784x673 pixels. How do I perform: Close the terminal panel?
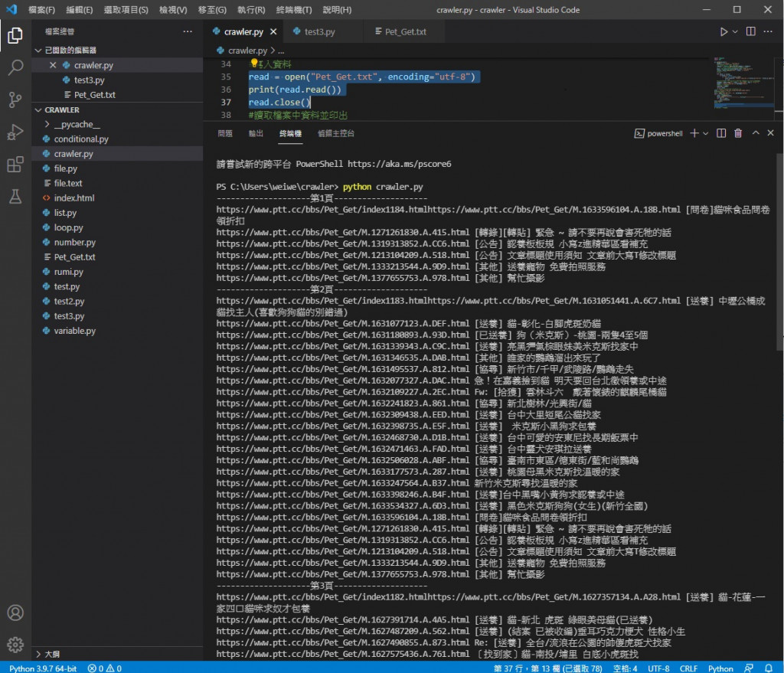pos(770,133)
